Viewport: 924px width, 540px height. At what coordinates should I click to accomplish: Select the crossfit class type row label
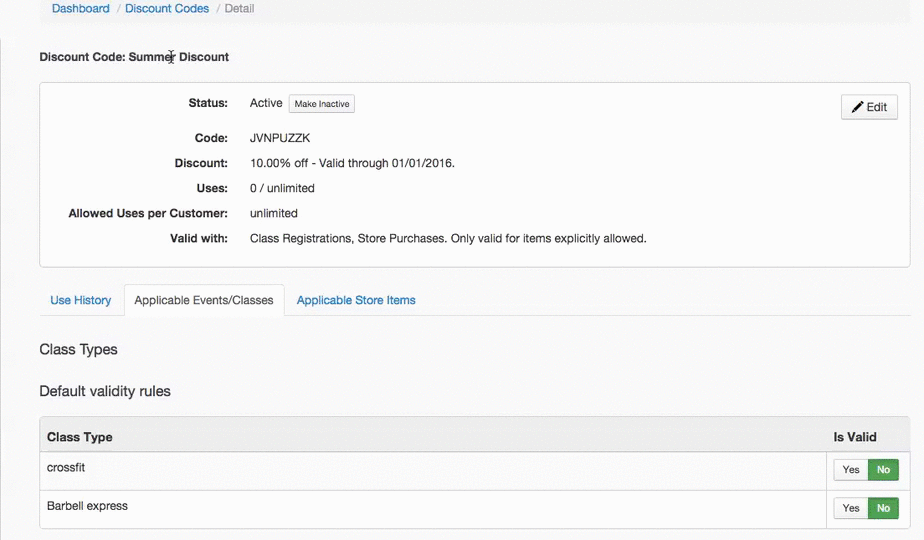(66, 467)
